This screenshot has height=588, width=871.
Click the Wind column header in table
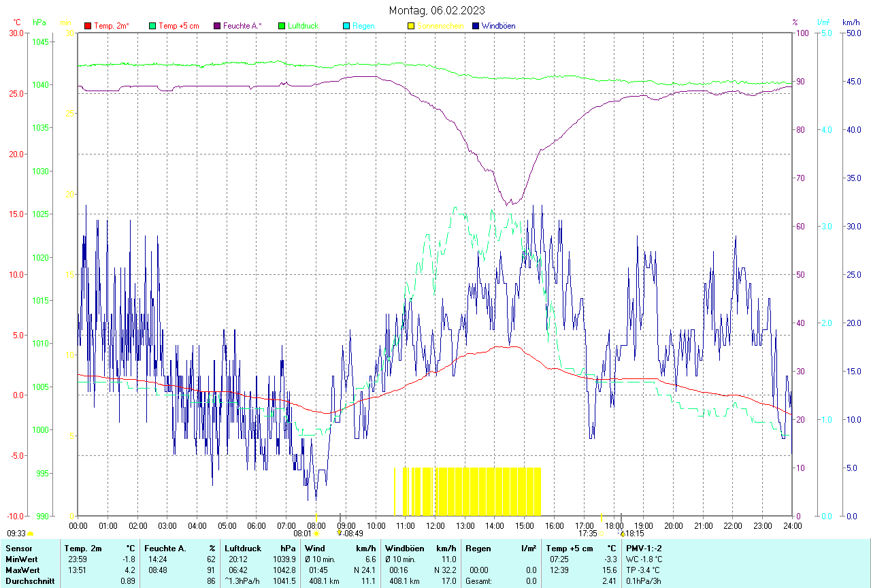(315, 548)
